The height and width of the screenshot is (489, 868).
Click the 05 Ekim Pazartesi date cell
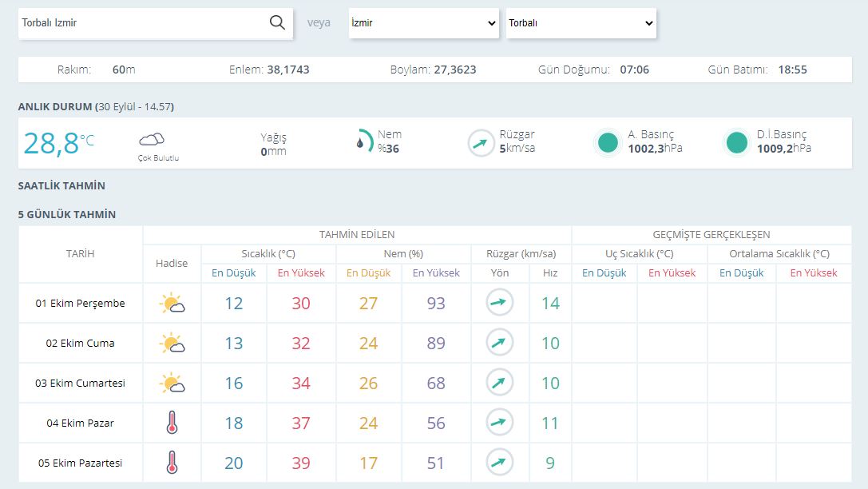click(81, 463)
